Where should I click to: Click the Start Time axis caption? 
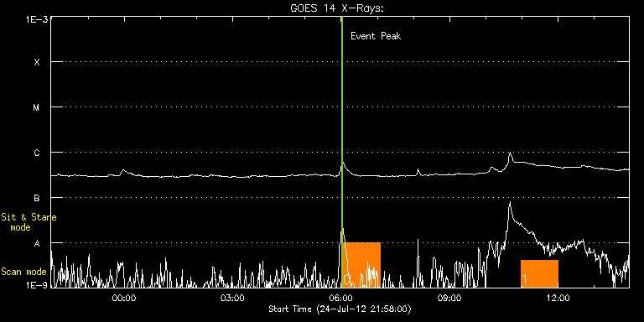pyautogui.click(x=340, y=309)
